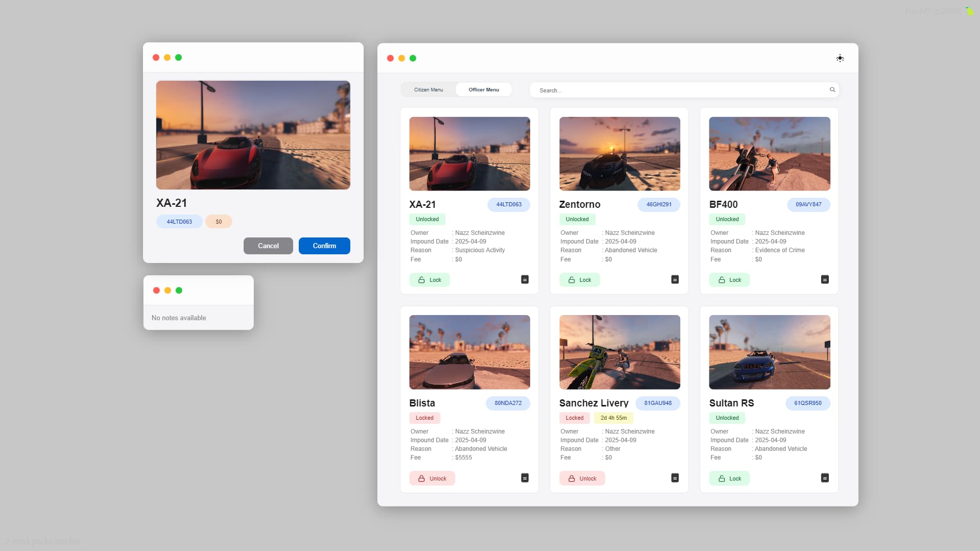The width and height of the screenshot is (980, 551).
Task: Click plate badge 44LTD063 on XA-21 card
Action: pyautogui.click(x=509, y=205)
